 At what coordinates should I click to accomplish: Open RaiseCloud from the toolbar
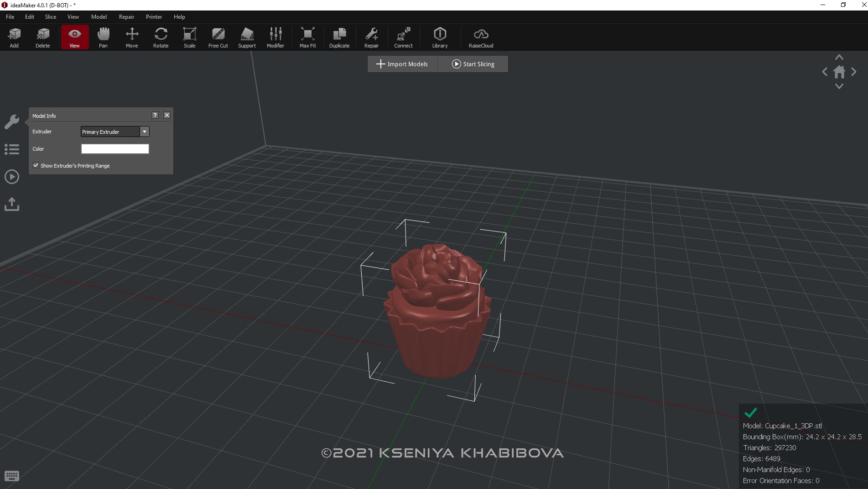pyautogui.click(x=481, y=37)
